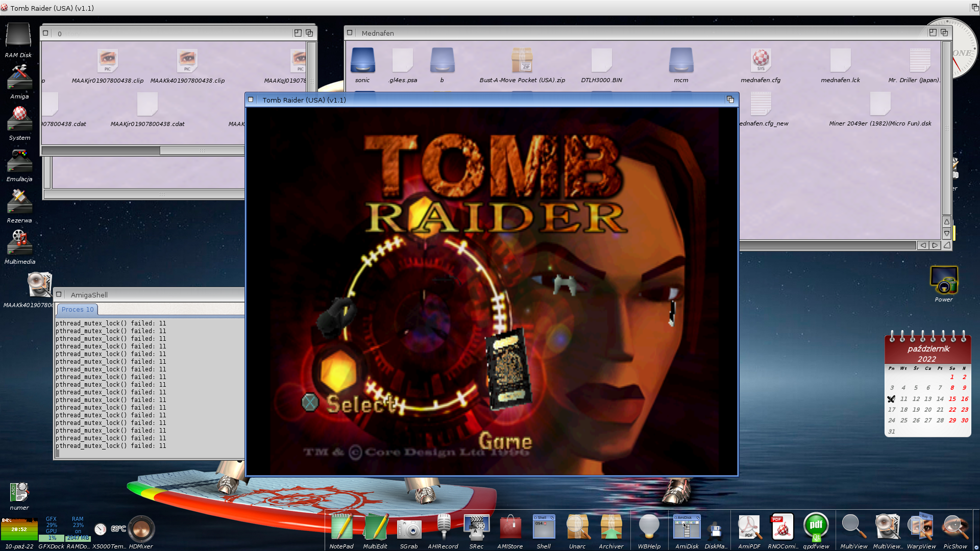Viewport: 980px width, 551px height.
Task: Open Archiver in the dock
Action: tap(611, 531)
